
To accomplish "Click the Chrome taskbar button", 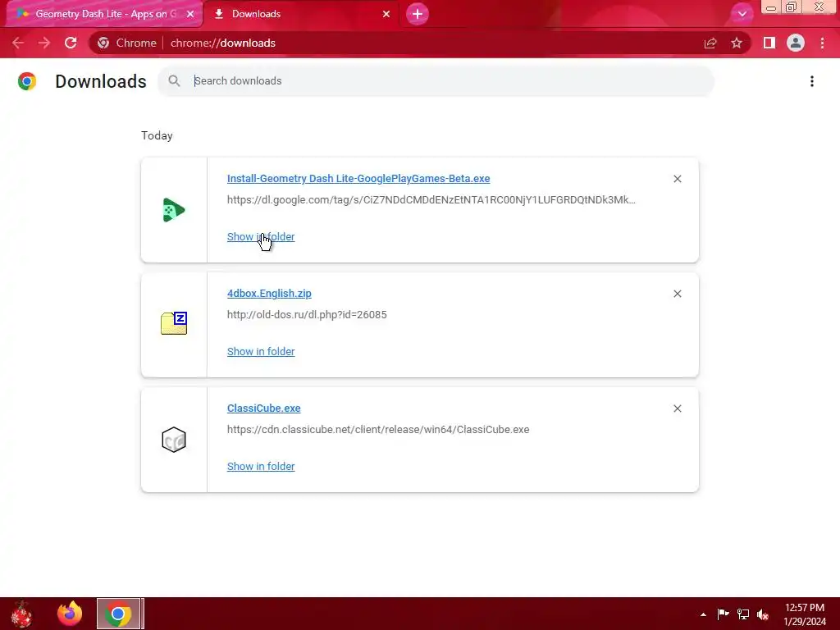I will click(118, 614).
